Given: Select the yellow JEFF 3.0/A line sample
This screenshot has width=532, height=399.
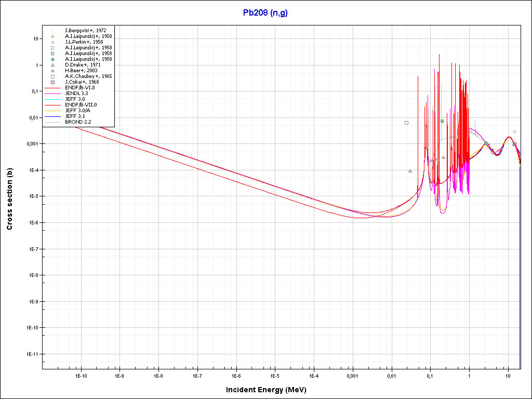Looking at the screenshot, I should point(52,111).
